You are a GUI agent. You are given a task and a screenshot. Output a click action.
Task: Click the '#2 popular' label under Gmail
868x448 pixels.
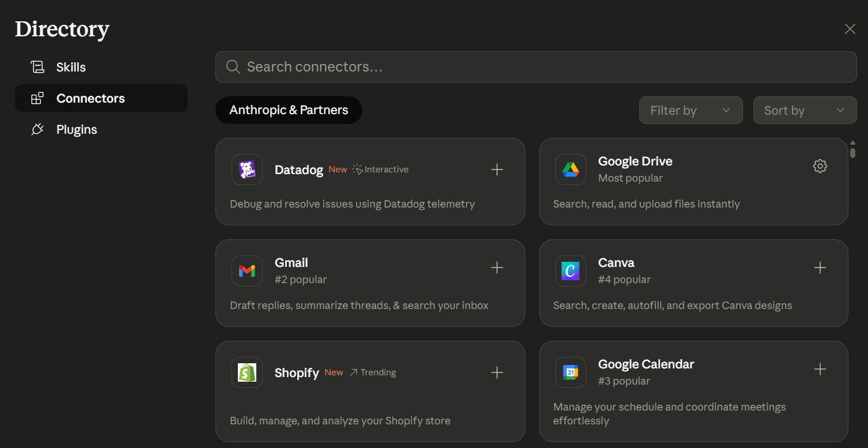(301, 280)
